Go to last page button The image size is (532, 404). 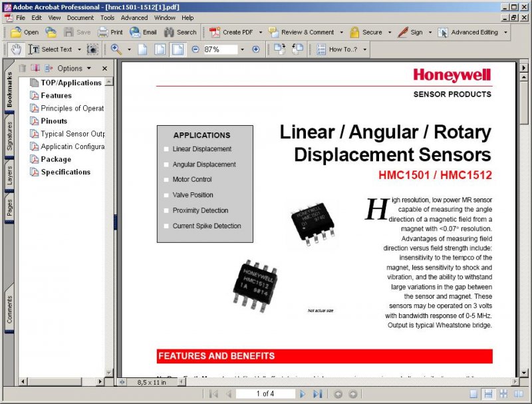pyautogui.click(x=317, y=394)
